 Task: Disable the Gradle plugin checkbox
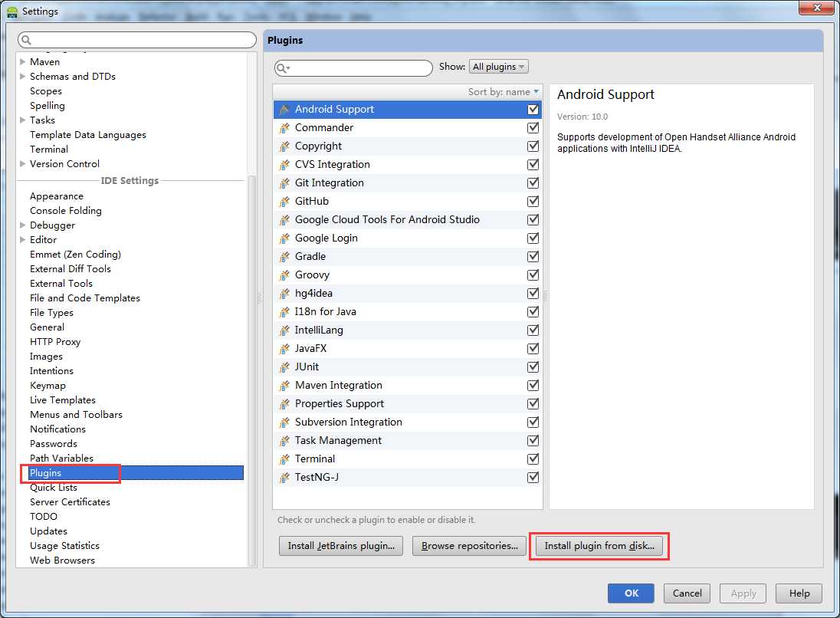[533, 257]
